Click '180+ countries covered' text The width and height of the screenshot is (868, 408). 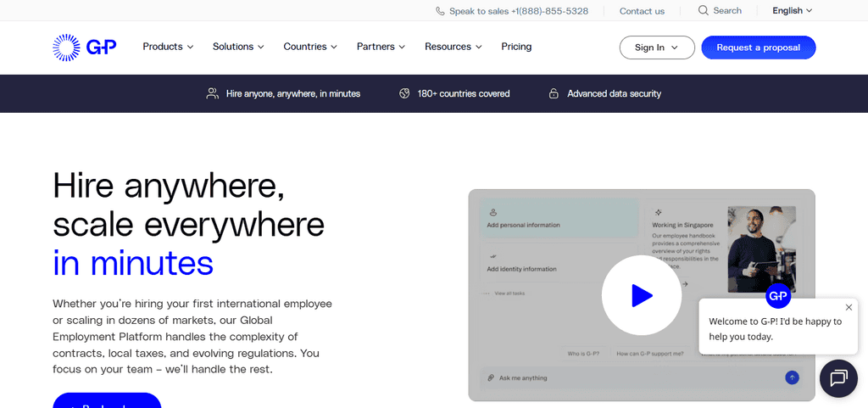(x=464, y=94)
